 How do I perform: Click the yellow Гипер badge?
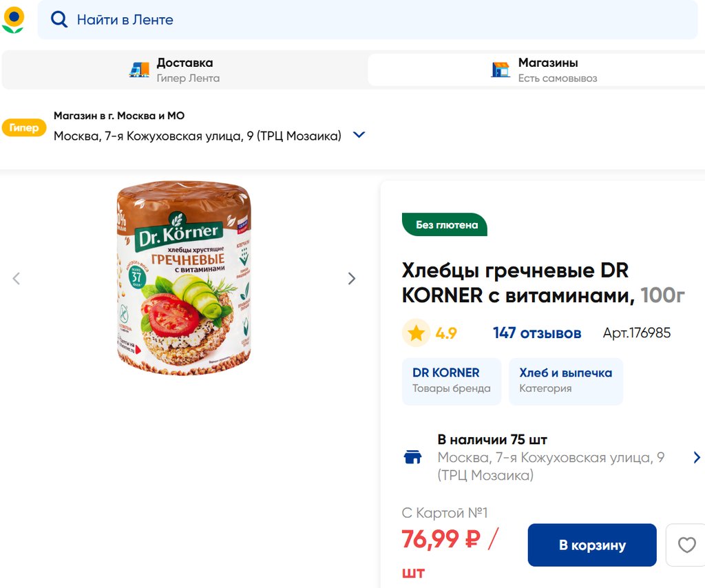point(24,128)
